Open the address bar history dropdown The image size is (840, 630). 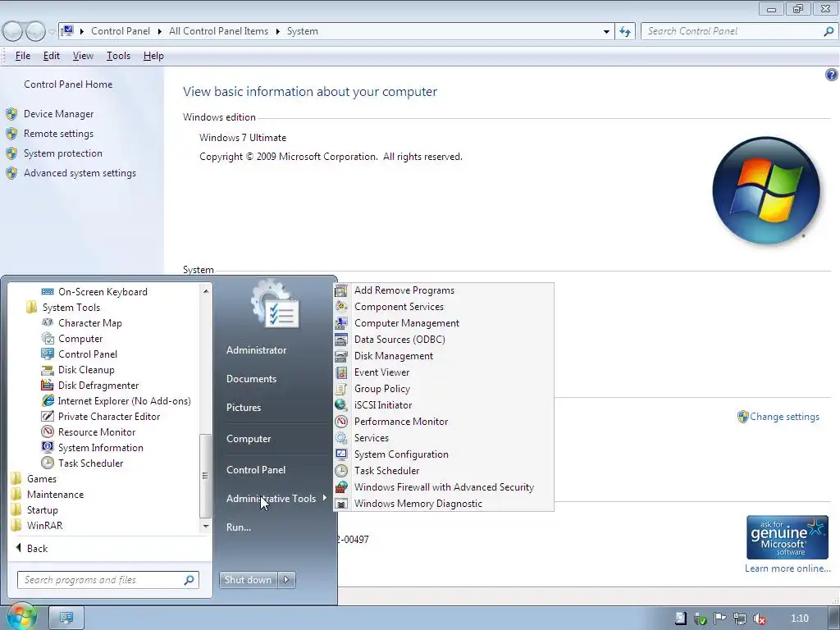click(606, 32)
